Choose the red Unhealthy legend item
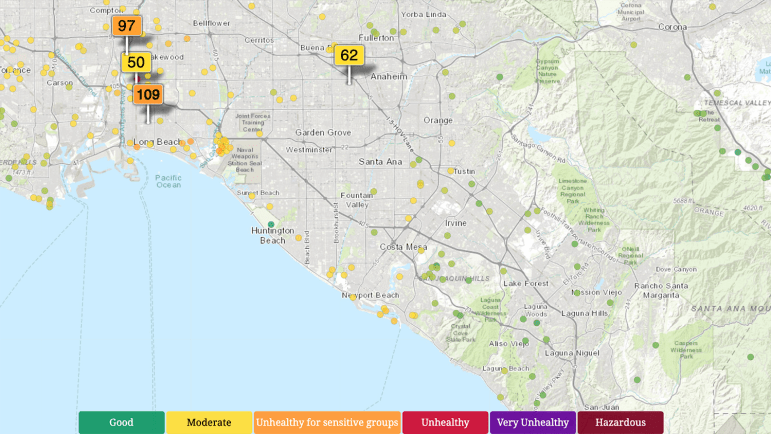The height and width of the screenshot is (434, 771). 445,422
